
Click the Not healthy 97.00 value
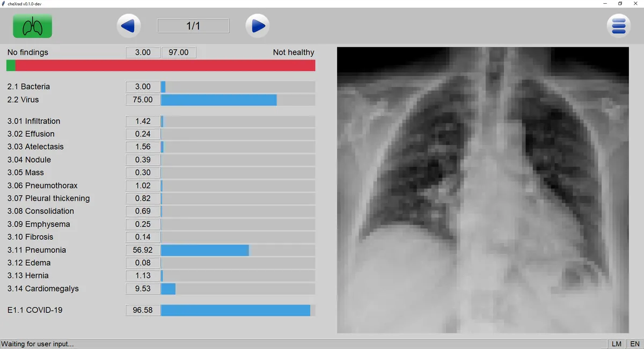tap(179, 53)
